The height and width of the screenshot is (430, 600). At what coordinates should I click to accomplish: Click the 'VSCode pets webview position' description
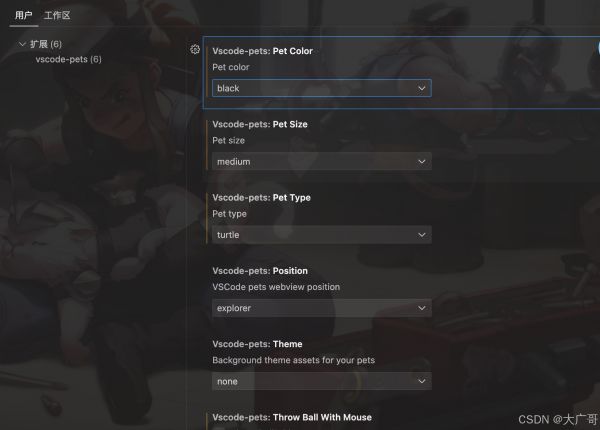click(x=276, y=287)
